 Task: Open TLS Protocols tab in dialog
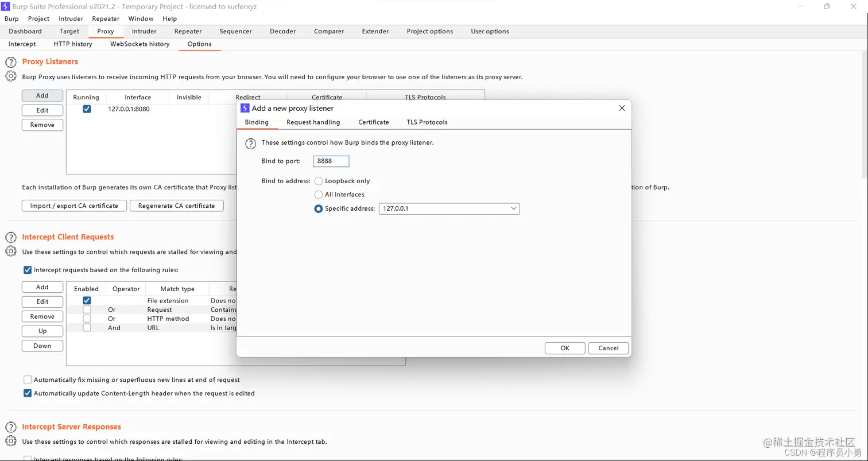point(427,122)
